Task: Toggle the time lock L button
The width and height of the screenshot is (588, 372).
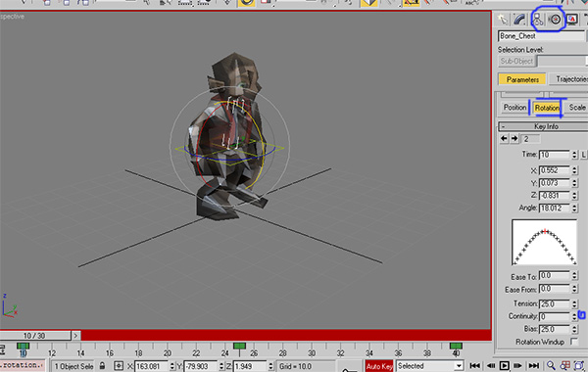Action: coord(583,155)
